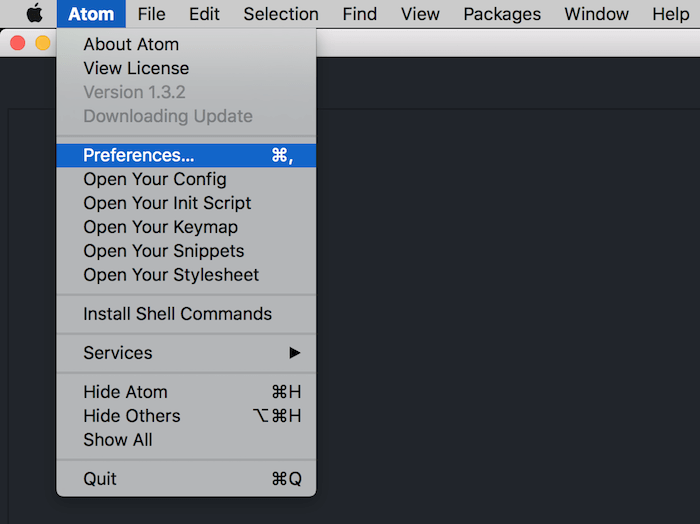
Task: Click About Atom menu entry
Action: (130, 44)
